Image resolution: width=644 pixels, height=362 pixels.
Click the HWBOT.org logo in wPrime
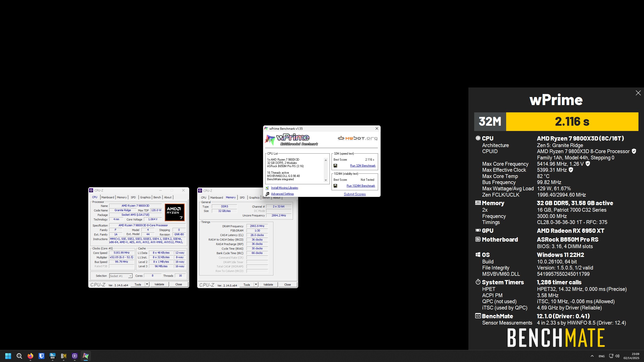(357, 138)
